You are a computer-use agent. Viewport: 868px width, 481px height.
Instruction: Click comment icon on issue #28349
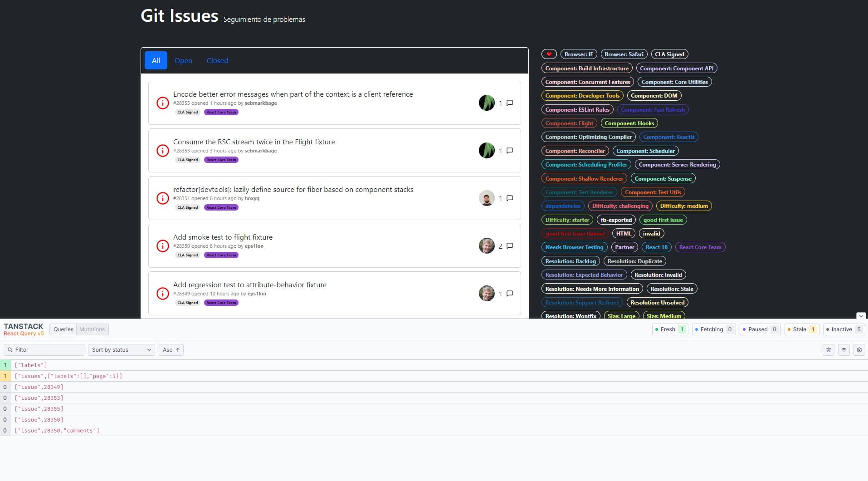click(510, 294)
